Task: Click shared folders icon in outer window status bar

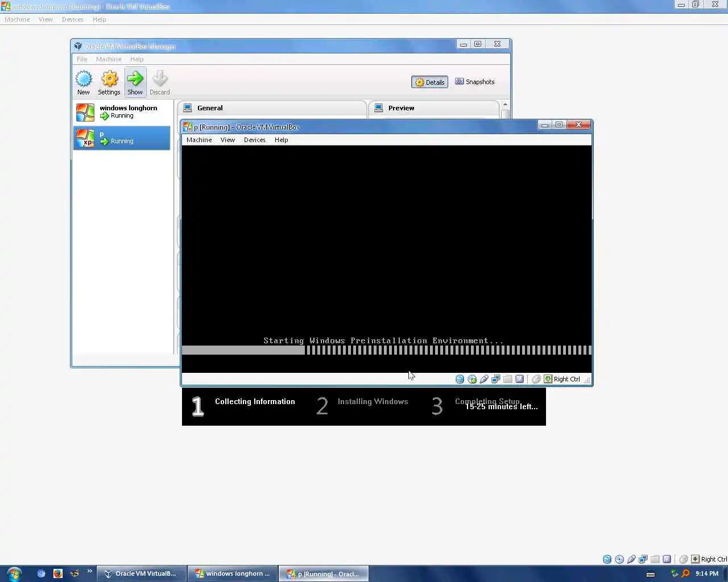Action: [x=655, y=559]
